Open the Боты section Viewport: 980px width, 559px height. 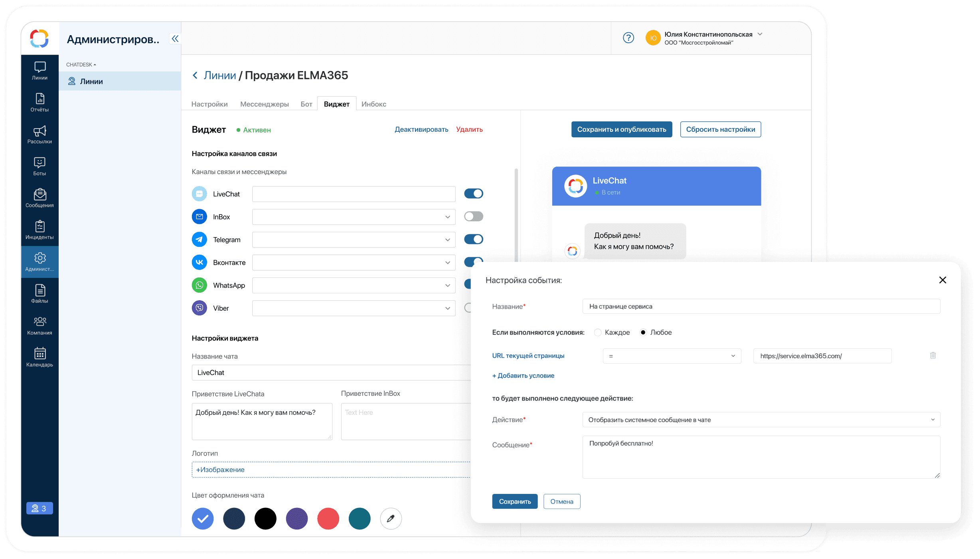[x=40, y=167]
